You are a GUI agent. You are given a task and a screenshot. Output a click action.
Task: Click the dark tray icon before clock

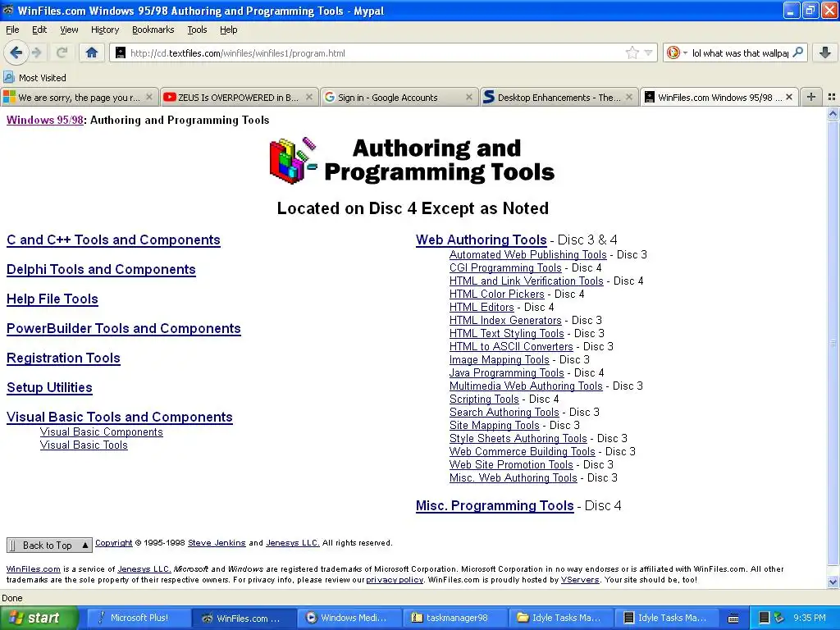point(765,619)
